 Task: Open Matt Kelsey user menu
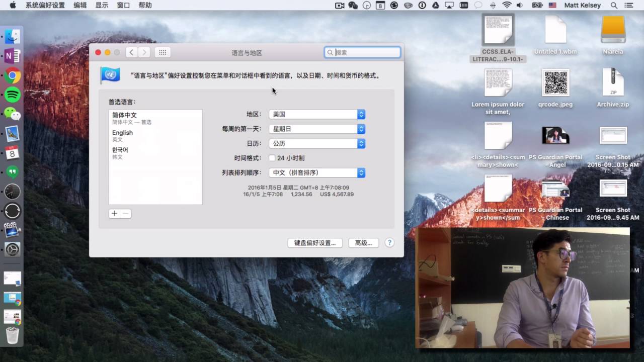click(x=582, y=5)
